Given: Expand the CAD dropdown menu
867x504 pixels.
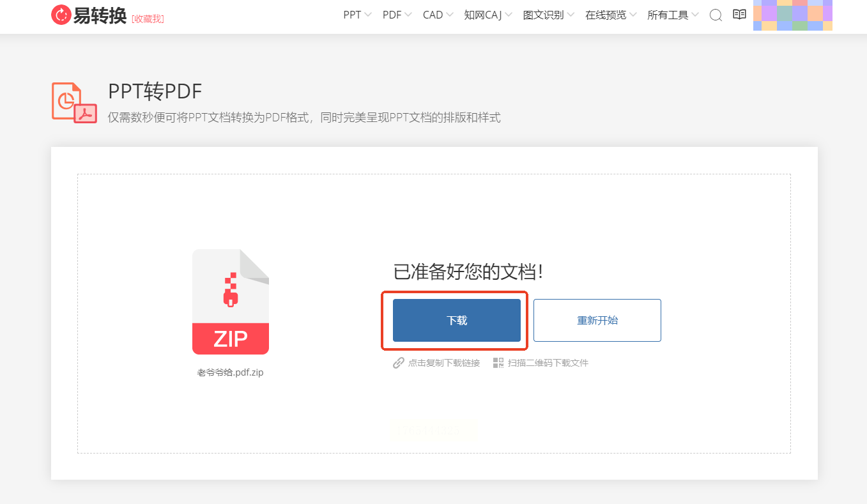Looking at the screenshot, I should 438,15.
